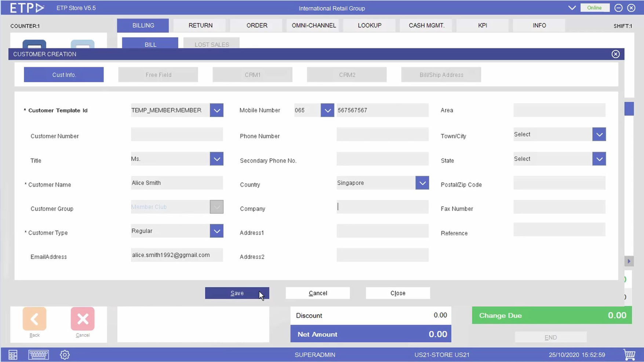Open settings via the gear icon
Viewport: 644px width, 362px height.
[x=65, y=354]
